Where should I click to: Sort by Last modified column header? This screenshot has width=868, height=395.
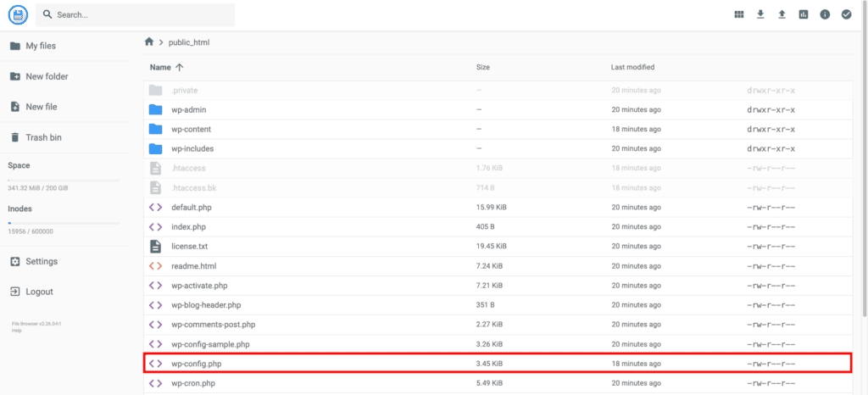[632, 67]
